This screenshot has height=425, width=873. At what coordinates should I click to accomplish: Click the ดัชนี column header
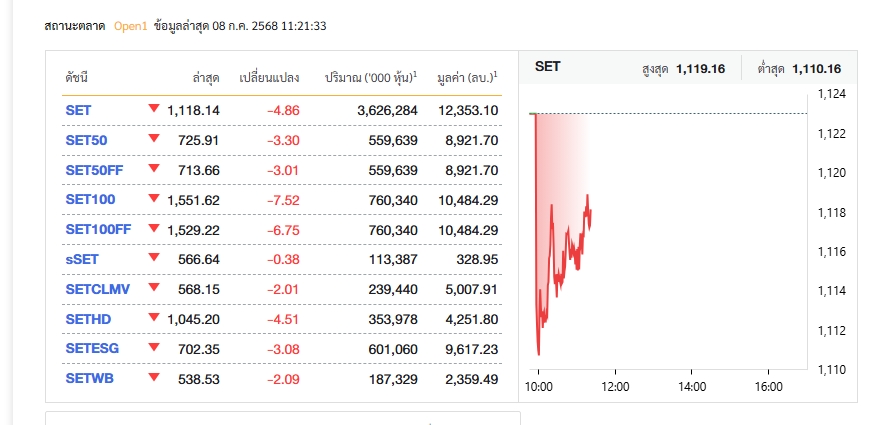[77, 77]
